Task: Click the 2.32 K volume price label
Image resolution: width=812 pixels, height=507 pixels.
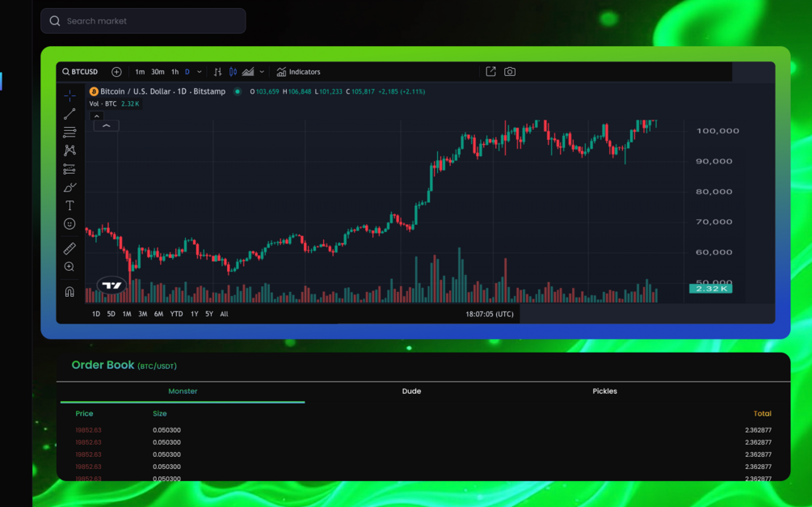Action: pyautogui.click(x=710, y=289)
